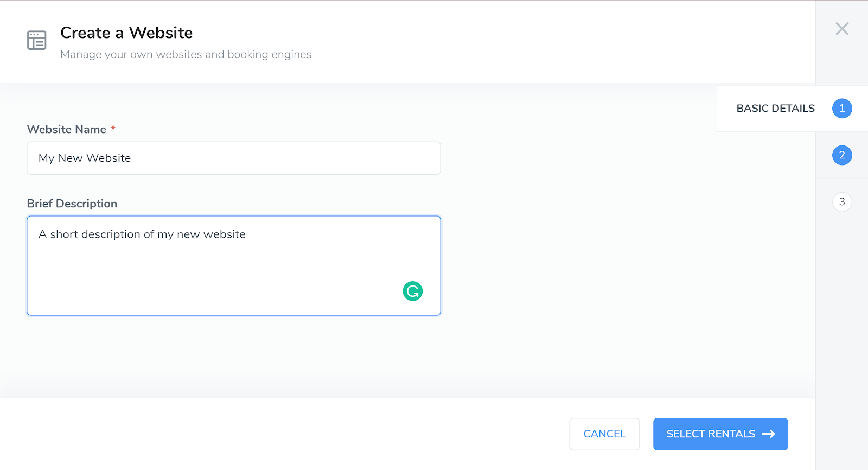Click the Select Rentals button label text
This screenshot has height=470, width=868.
[x=711, y=434]
